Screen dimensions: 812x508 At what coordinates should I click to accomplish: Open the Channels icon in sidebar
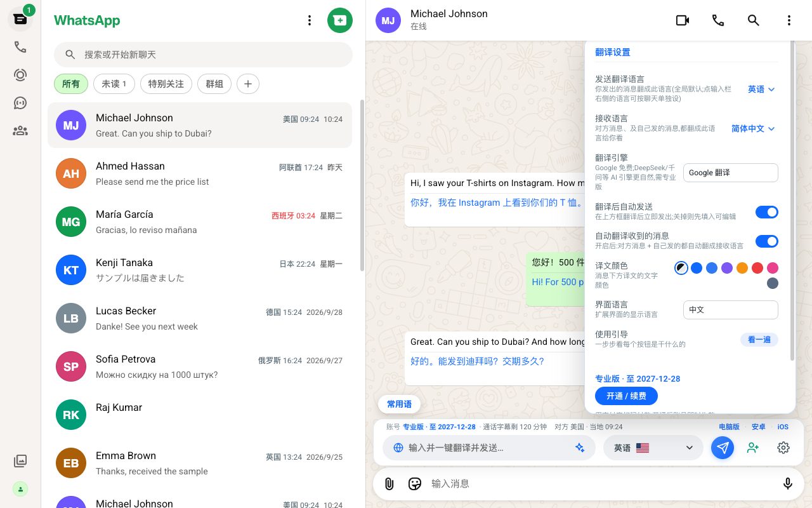coord(20,103)
